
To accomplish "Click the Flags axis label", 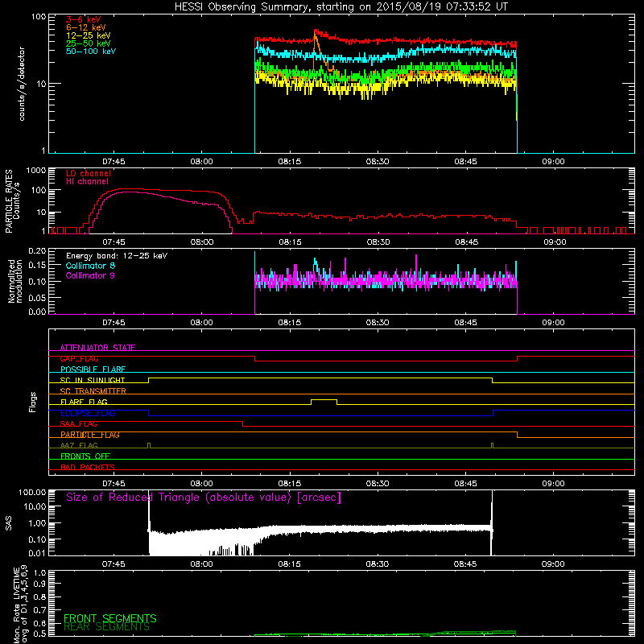I will pyautogui.click(x=32, y=402).
